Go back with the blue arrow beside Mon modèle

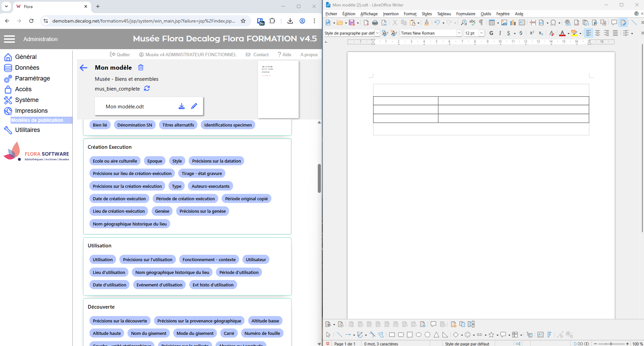[84, 68]
